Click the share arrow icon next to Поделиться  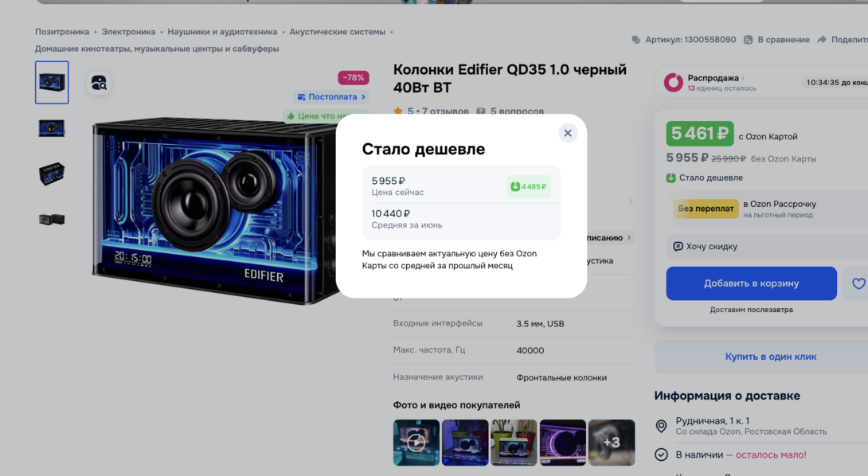point(822,39)
